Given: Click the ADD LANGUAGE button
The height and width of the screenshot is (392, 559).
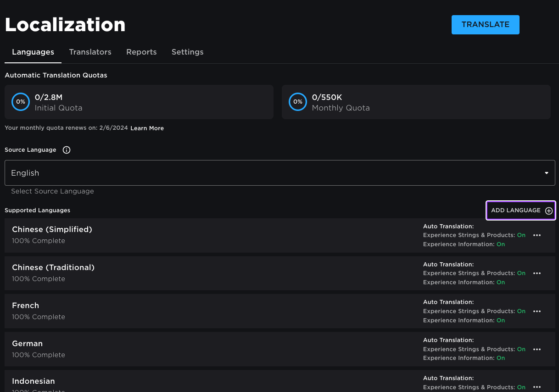Looking at the screenshot, I should [x=516, y=210].
